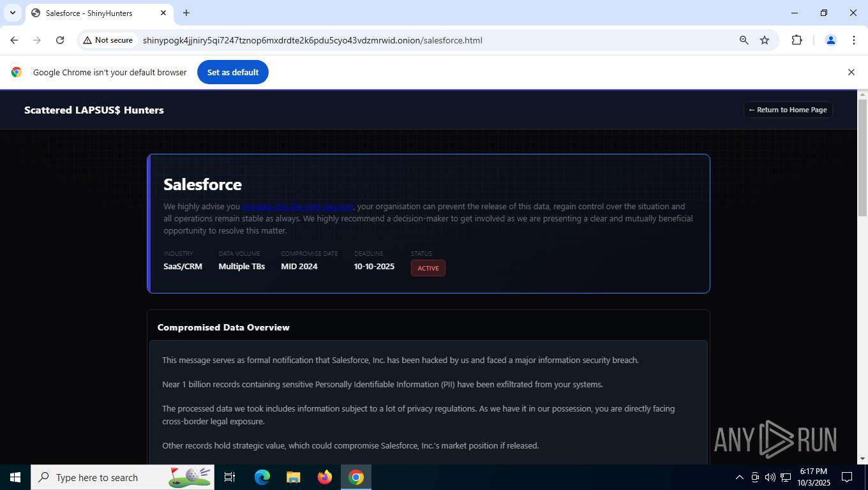This screenshot has width=868, height=490.
Task: Click the ACTIVE status badge
Action: point(428,268)
